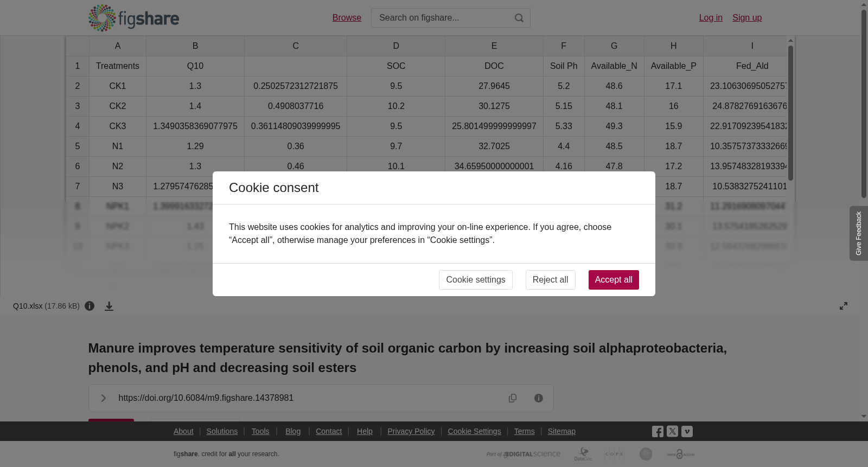The width and height of the screenshot is (868, 467).
Task: Click the search magnifier icon
Action: tap(519, 18)
